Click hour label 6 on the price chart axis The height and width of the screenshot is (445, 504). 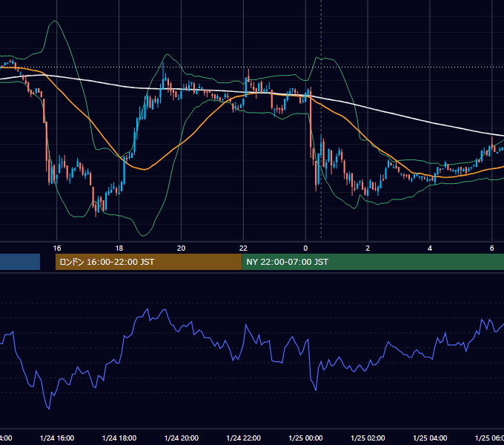point(492,248)
